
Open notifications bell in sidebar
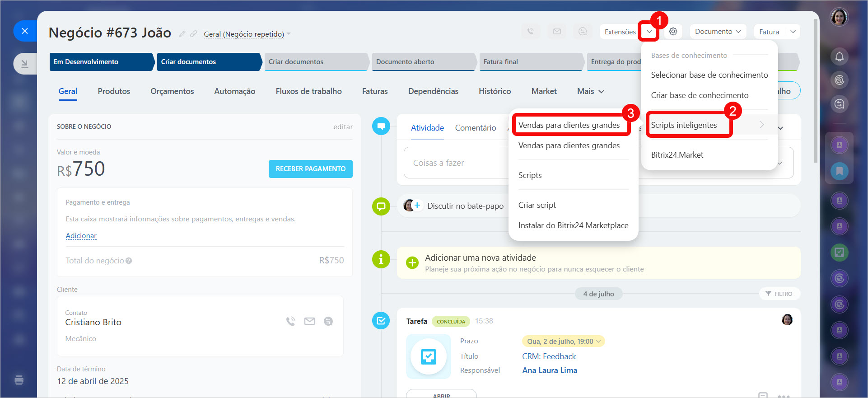pyautogui.click(x=839, y=56)
